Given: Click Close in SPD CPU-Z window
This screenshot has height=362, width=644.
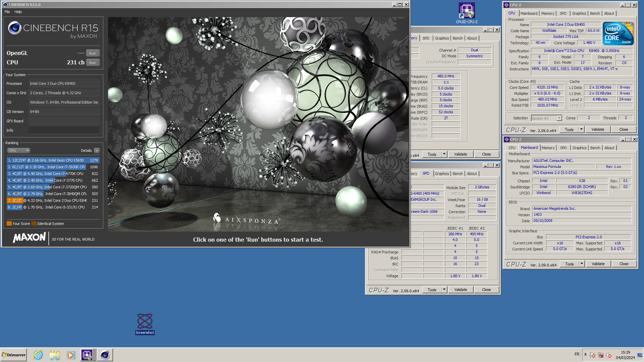Looking at the screenshot, I should (486, 290).
